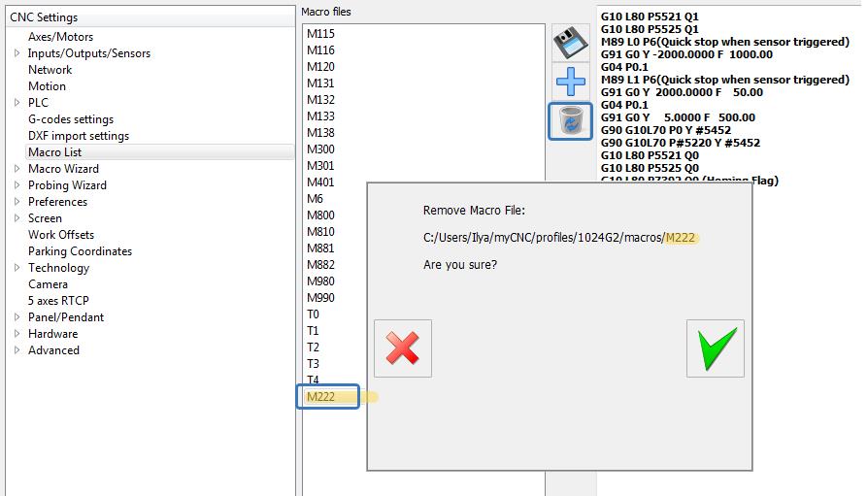Expand the Inputs/Outputs/Sensors tree node
868x496 pixels.
(x=17, y=53)
